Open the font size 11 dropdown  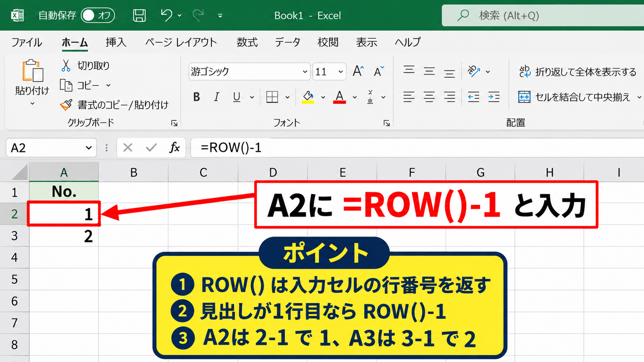click(340, 72)
